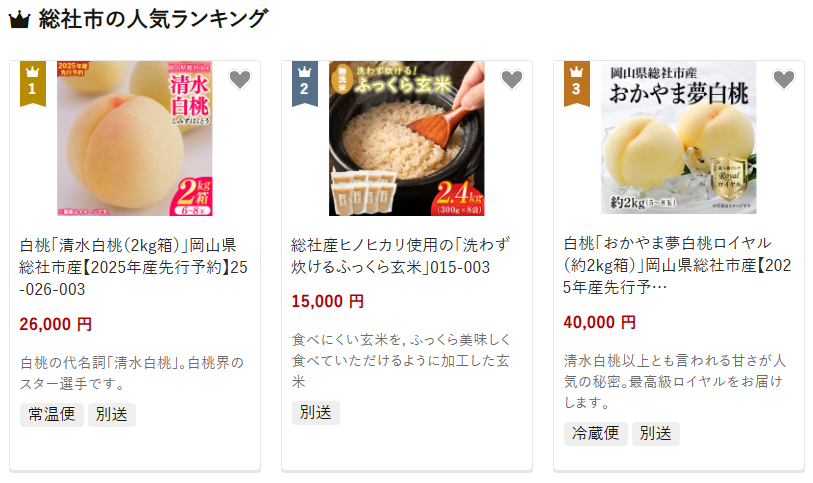
Task: Click the blue rank 2 crown badge
Action: click(x=304, y=83)
